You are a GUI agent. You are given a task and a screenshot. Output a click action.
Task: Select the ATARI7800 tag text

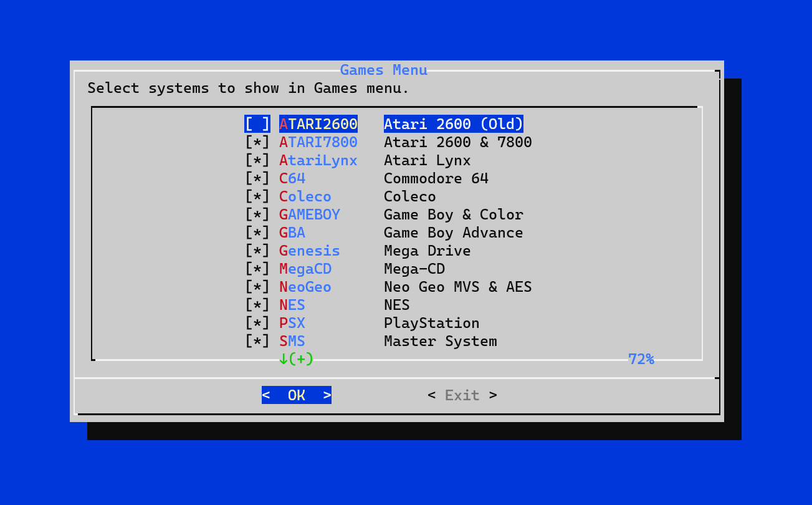[318, 142]
